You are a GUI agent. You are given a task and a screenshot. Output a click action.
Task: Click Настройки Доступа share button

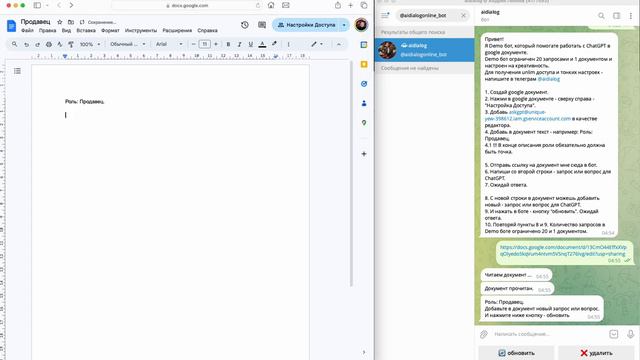point(306,25)
